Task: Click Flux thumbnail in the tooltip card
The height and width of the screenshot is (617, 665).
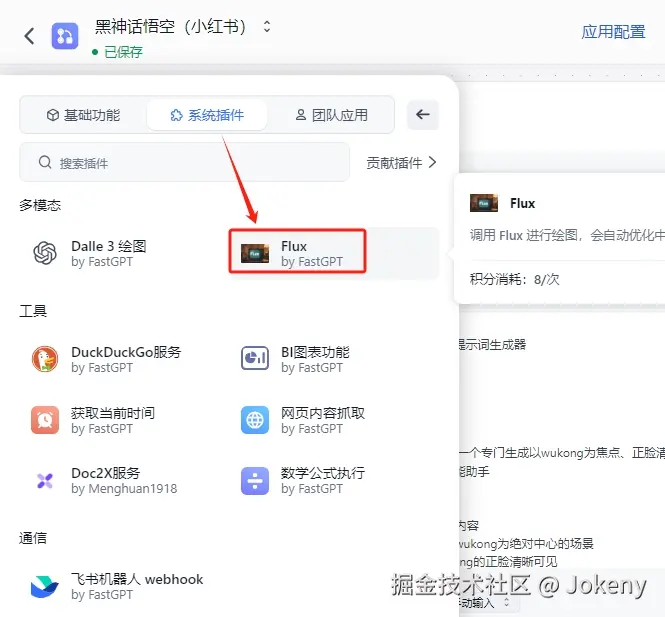Action: coord(484,203)
